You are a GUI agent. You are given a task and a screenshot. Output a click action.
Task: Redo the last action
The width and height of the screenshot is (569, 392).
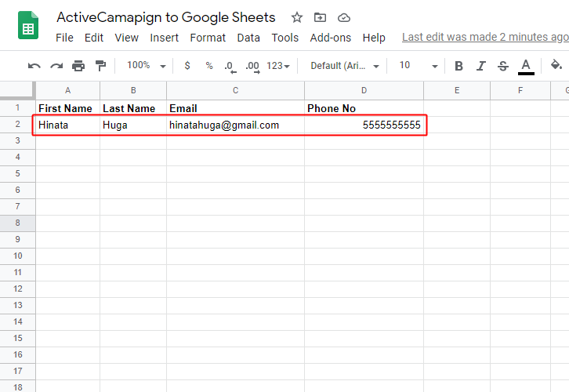[x=56, y=66]
